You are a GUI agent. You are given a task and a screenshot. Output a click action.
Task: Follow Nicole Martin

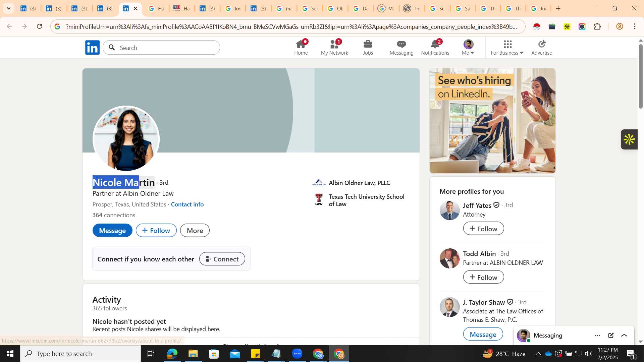[156, 231]
